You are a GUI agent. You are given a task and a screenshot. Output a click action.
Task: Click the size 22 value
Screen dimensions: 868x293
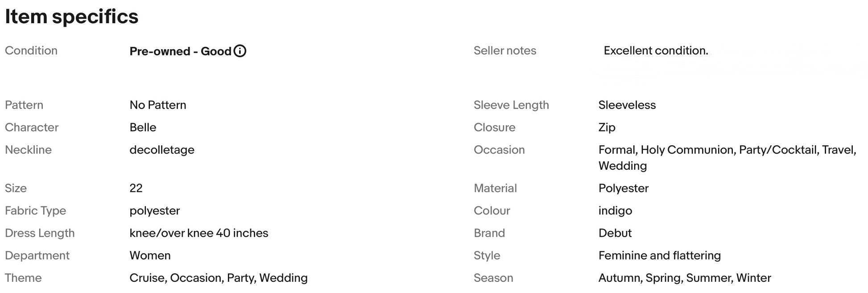tap(136, 188)
